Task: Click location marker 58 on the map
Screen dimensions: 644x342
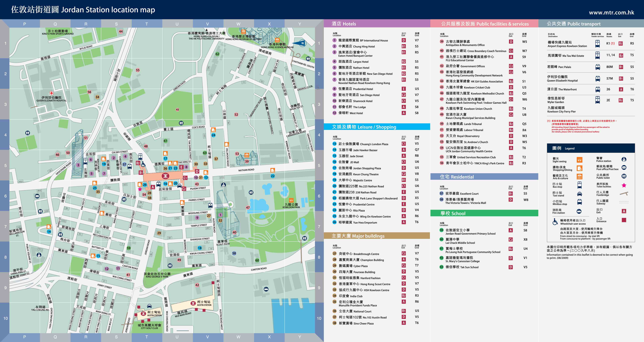Action: (x=234, y=253)
